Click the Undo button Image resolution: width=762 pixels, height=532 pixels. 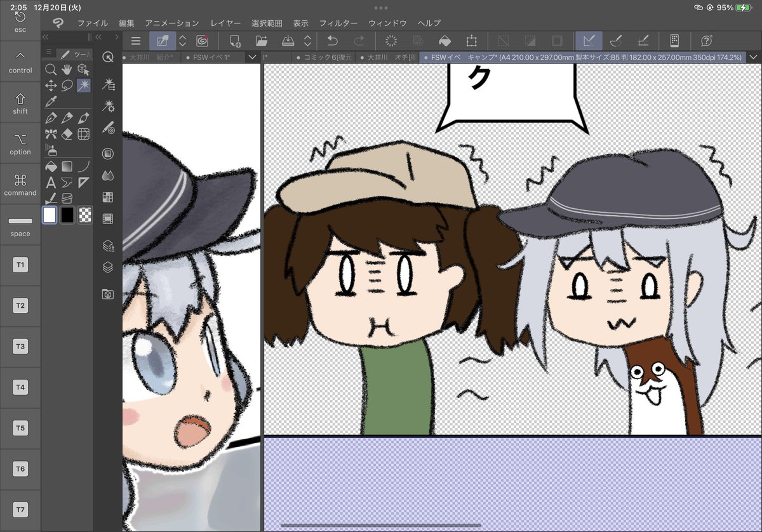point(332,41)
